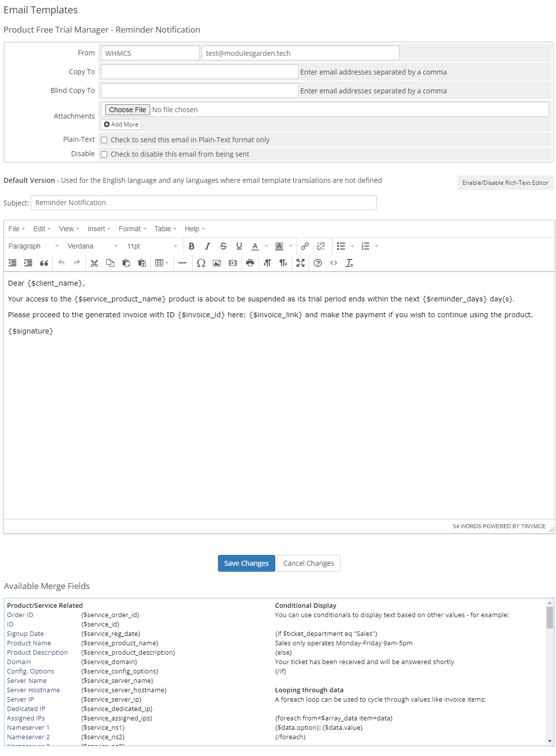Insert horizontal line

(182, 263)
